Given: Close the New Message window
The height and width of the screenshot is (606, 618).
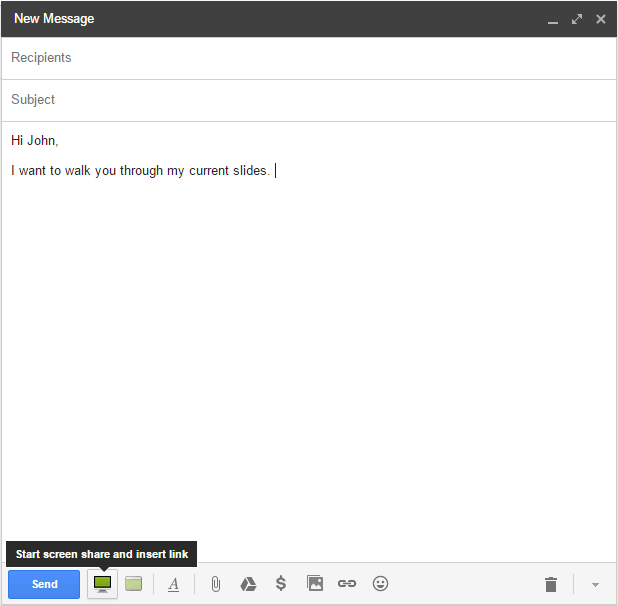Looking at the screenshot, I should pyautogui.click(x=601, y=19).
